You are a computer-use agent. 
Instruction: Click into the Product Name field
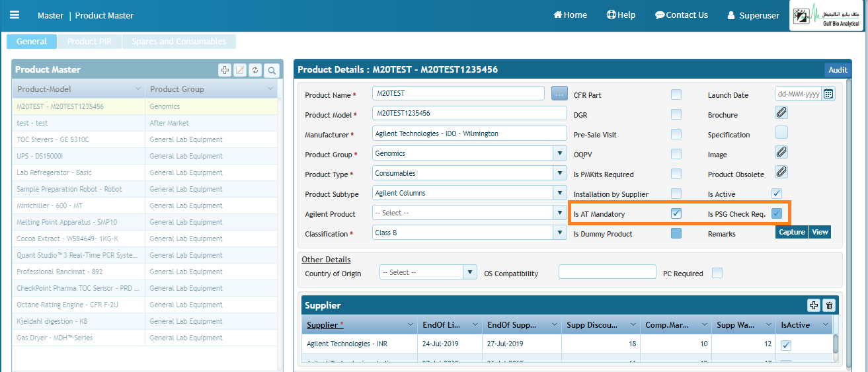click(458, 94)
